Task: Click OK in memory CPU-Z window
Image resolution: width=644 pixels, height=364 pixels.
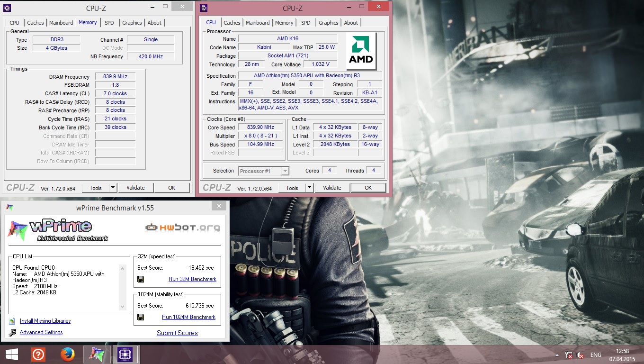Action: click(x=172, y=188)
